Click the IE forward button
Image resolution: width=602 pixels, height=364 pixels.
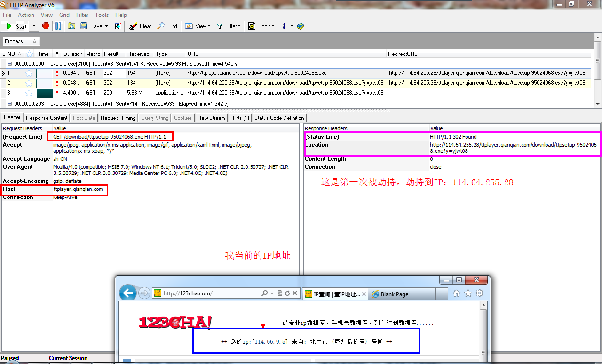[x=144, y=293]
